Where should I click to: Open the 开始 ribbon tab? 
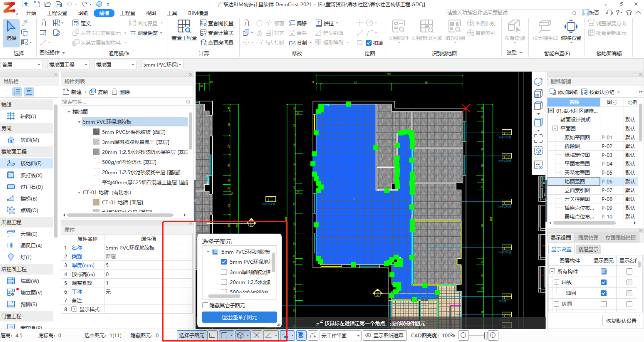[31, 13]
